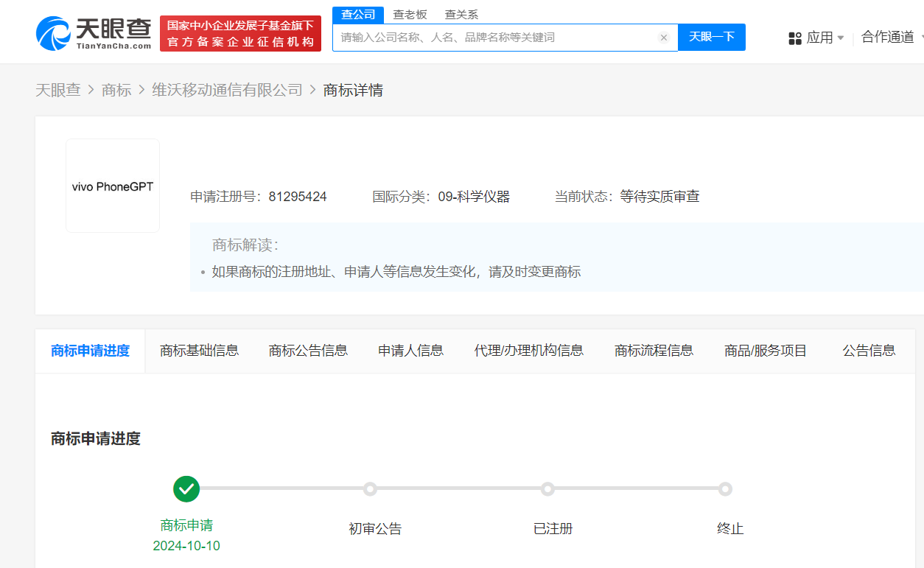Open 维沃移动通信有限公司 breadcrumb link
Image resolution: width=924 pixels, height=568 pixels.
coord(227,90)
